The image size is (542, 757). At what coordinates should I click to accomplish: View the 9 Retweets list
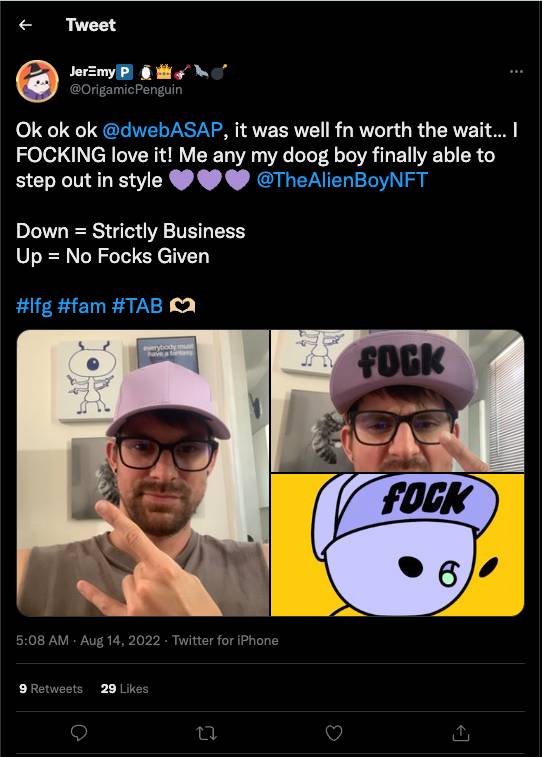(51, 688)
